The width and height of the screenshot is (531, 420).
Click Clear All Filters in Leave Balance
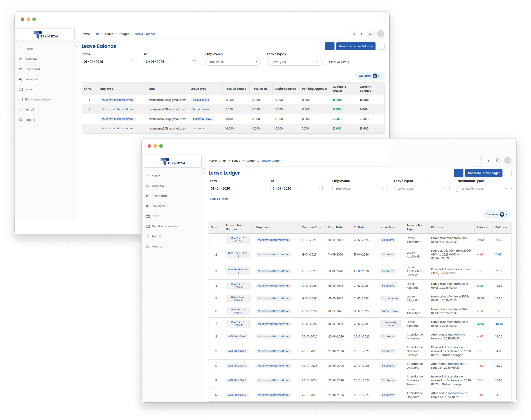(339, 62)
